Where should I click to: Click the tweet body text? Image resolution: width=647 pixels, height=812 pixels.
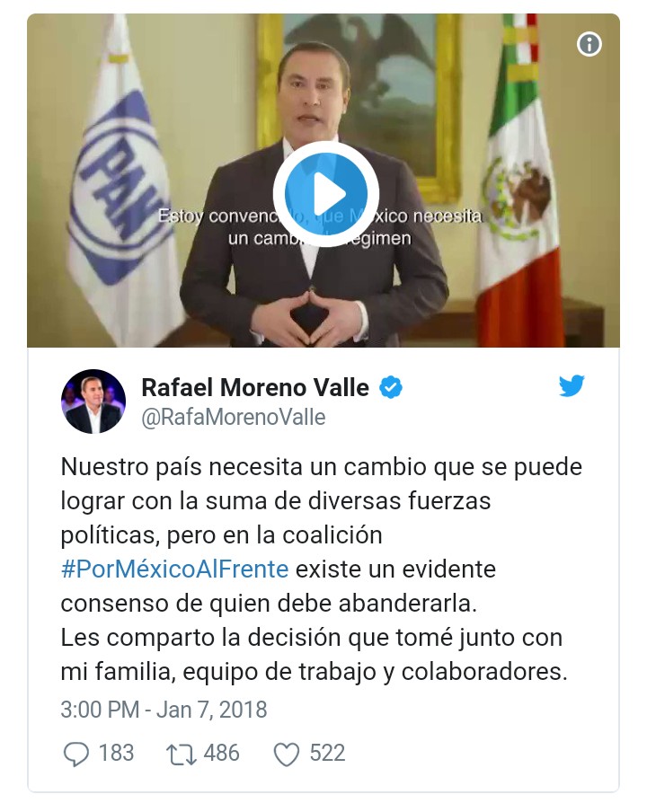click(x=321, y=569)
